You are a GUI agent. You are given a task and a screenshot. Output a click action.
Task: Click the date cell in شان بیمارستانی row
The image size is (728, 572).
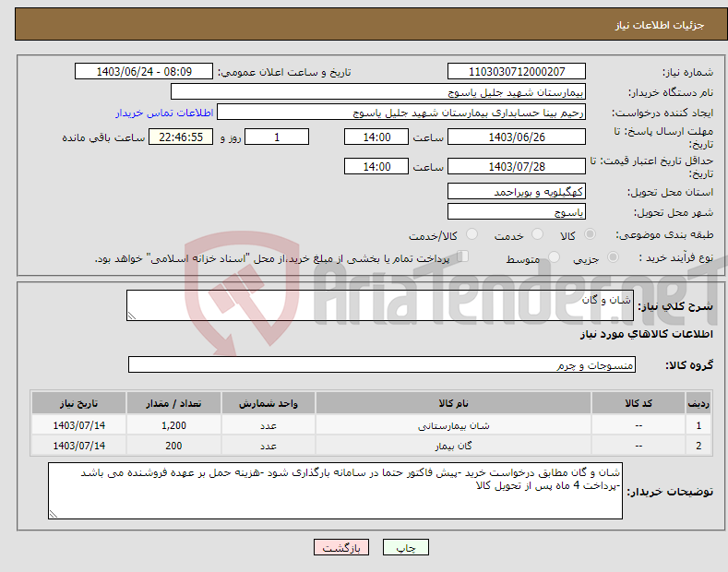click(x=79, y=425)
